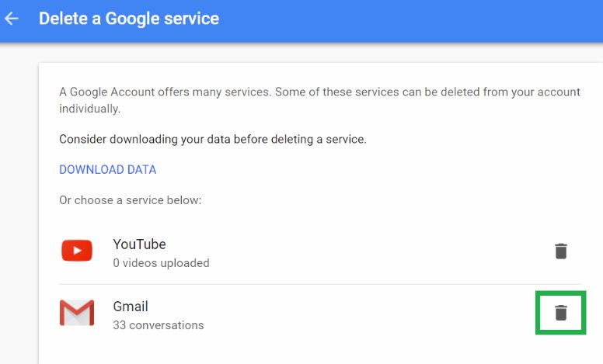Viewport: 603px width, 364px height.
Task: Click the word 'individually.' in the intro
Action: click(x=89, y=109)
